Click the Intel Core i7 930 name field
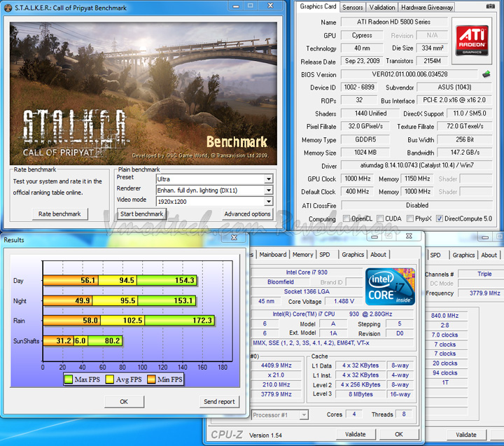This screenshot has height=446, width=504. (307, 272)
